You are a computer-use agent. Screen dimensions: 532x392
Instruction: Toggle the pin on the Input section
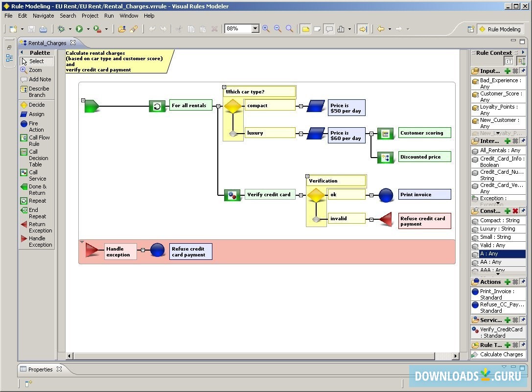523,70
